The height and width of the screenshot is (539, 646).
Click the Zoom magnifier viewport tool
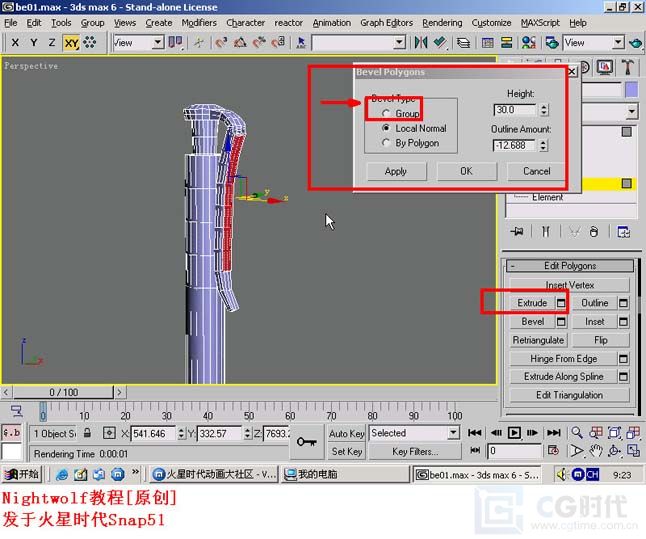(x=577, y=433)
